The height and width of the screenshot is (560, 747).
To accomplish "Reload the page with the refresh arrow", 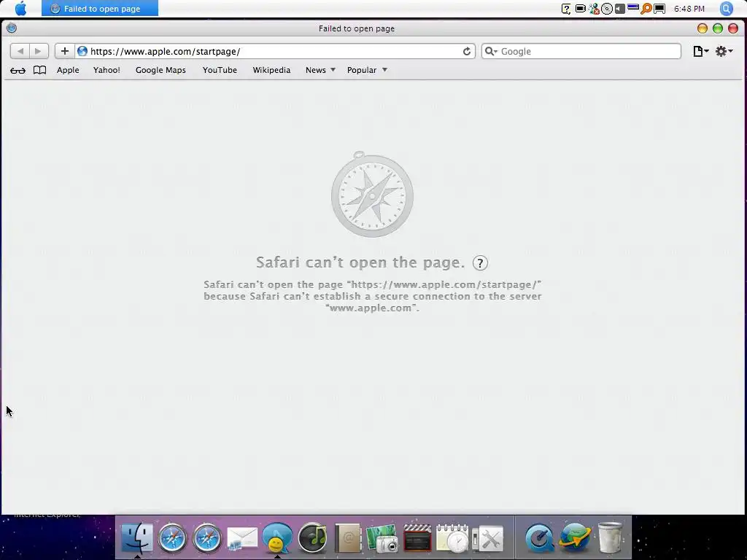I will click(467, 52).
